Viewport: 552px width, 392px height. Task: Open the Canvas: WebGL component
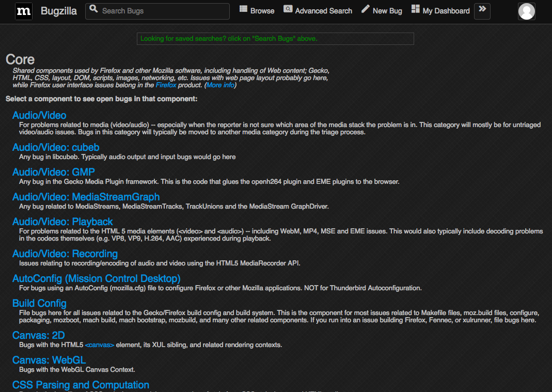coord(49,360)
